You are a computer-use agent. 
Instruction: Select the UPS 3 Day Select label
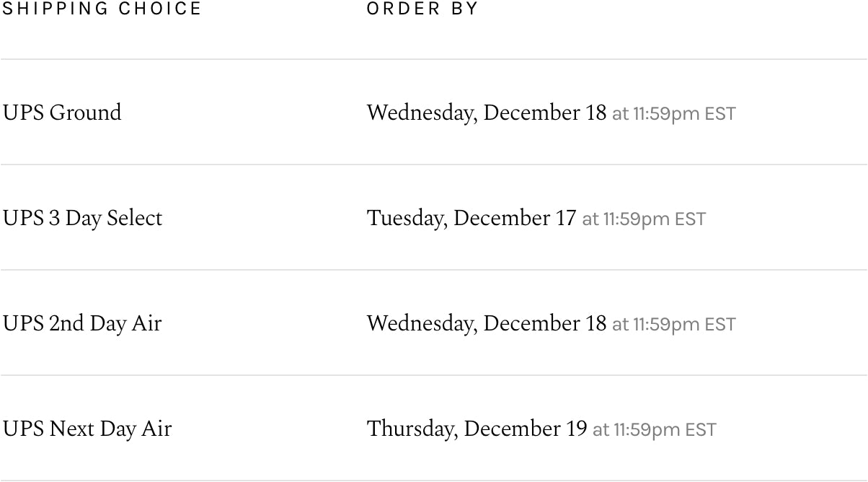click(82, 218)
